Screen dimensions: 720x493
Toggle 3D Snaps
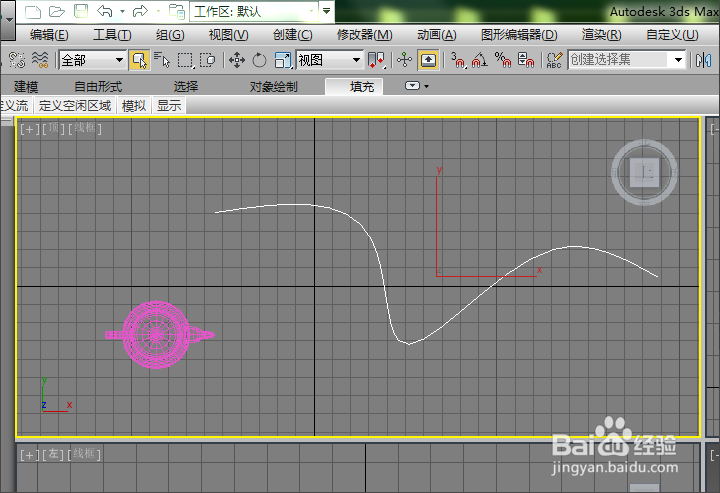[x=458, y=60]
